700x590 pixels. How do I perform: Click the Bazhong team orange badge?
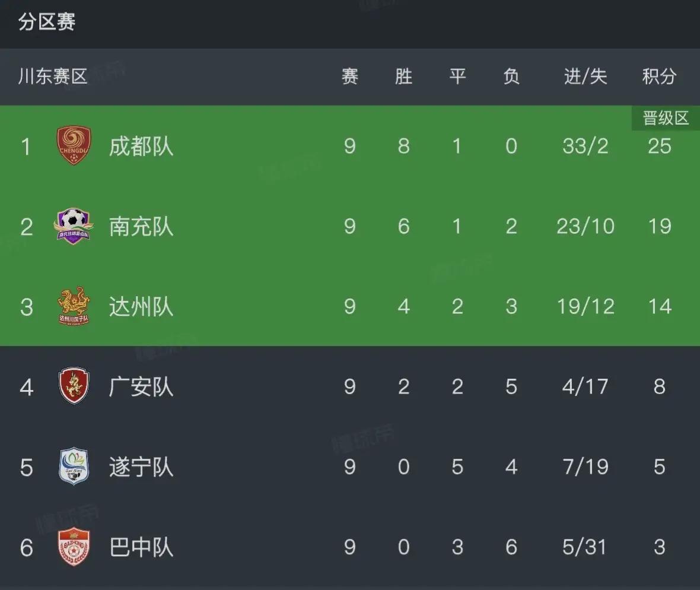[x=74, y=547]
